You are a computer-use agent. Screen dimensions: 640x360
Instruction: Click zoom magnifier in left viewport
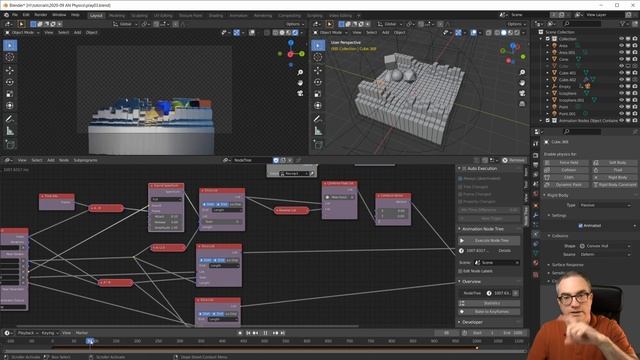click(300, 72)
